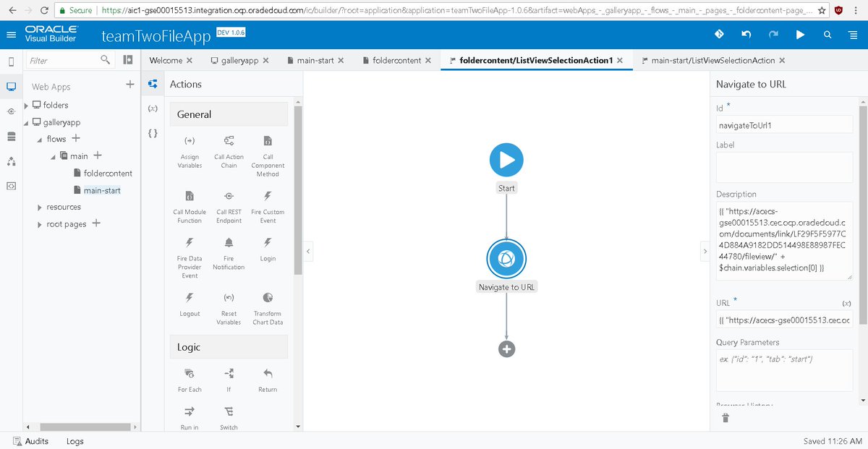Switch to main-start/ListViewSelectionAction tab

[x=713, y=61]
